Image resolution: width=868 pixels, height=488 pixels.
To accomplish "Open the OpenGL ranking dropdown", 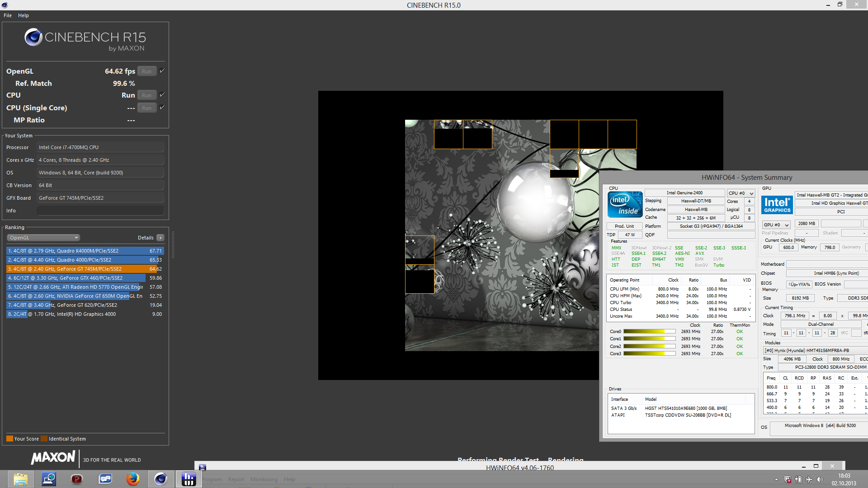I will point(43,238).
